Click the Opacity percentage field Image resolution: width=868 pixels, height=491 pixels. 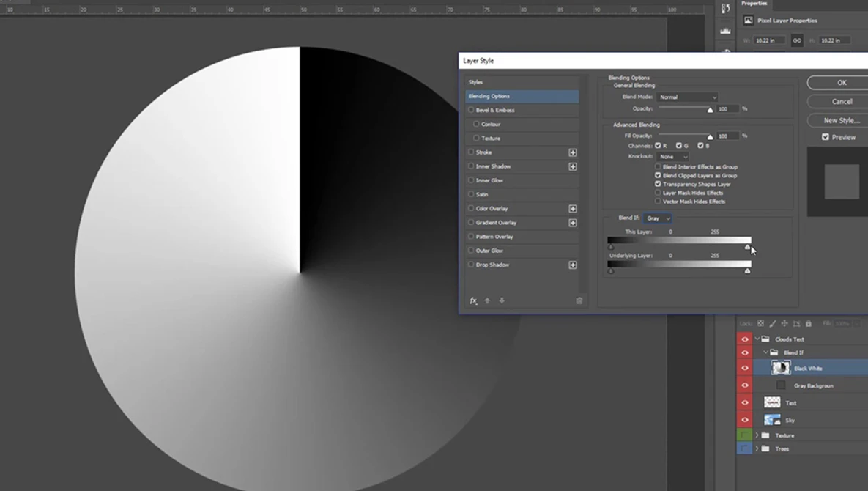click(727, 109)
